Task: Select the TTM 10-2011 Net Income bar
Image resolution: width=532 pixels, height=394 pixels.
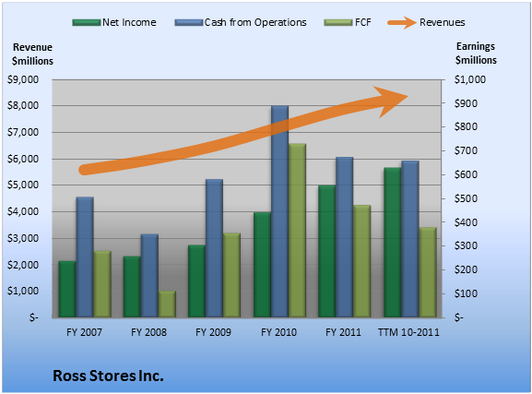Action: coord(393,243)
